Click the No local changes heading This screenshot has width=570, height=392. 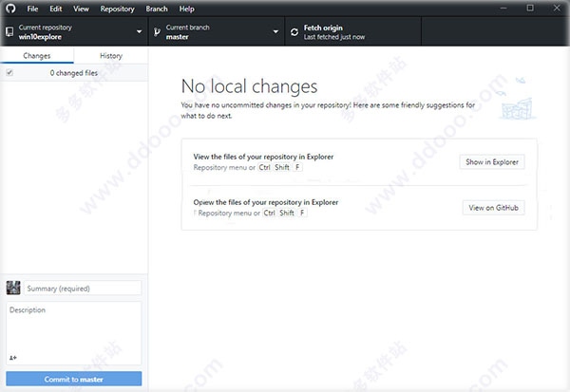pyautogui.click(x=249, y=86)
